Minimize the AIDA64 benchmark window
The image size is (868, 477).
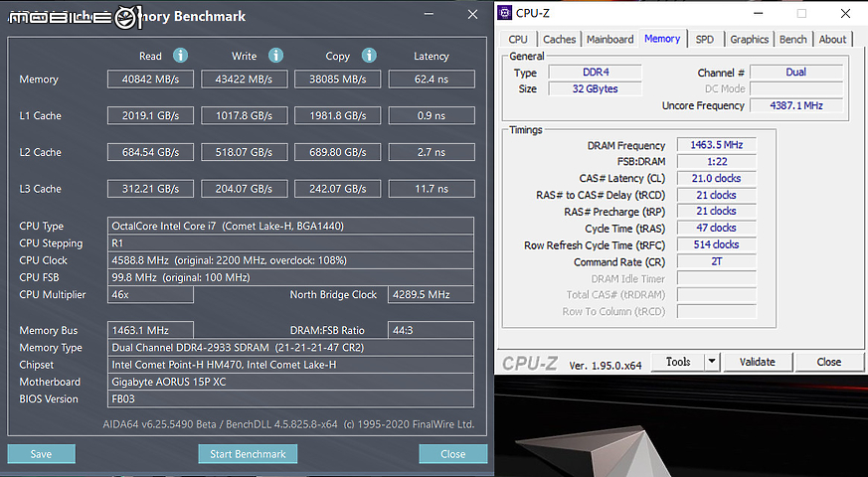(429, 15)
